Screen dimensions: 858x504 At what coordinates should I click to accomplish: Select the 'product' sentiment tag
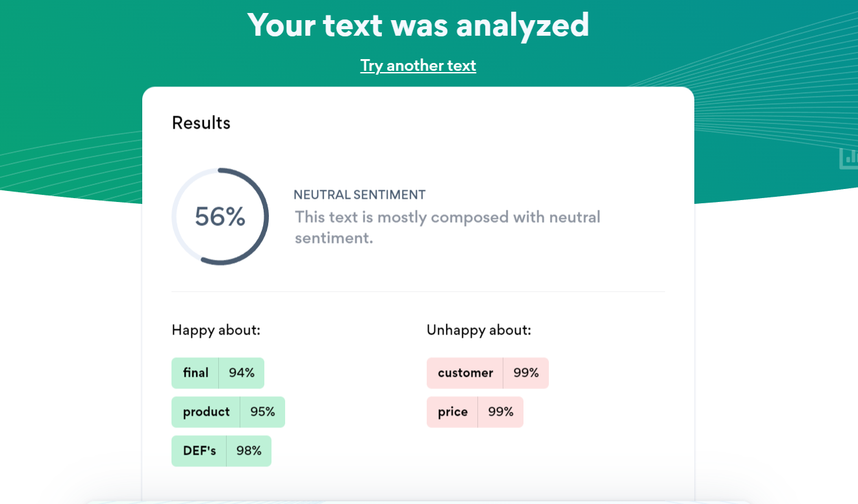pos(206,412)
